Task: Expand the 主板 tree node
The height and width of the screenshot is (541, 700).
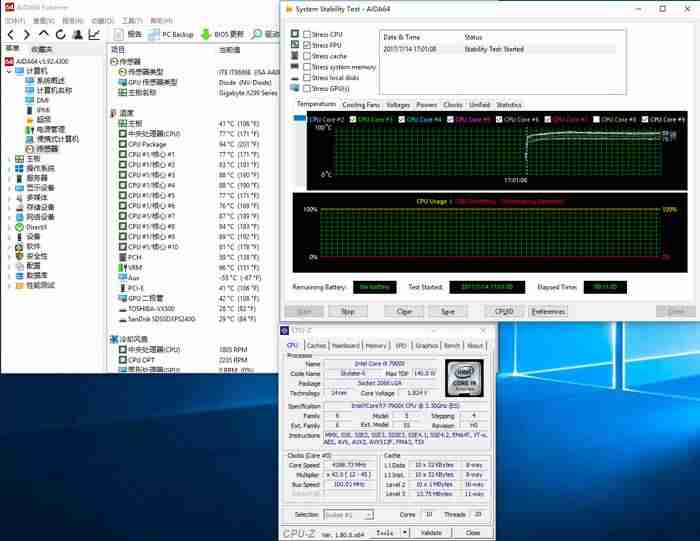Action: pos(9,159)
